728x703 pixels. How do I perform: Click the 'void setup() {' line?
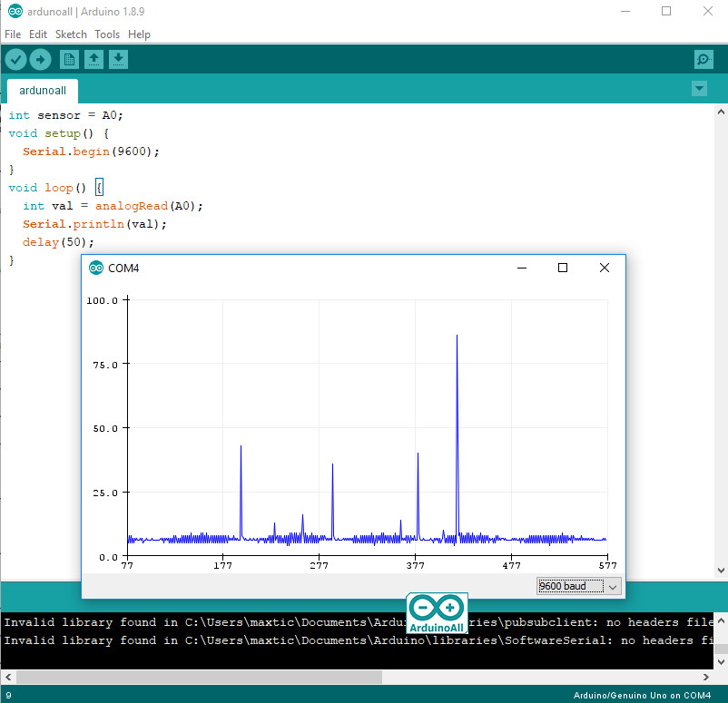(x=58, y=133)
